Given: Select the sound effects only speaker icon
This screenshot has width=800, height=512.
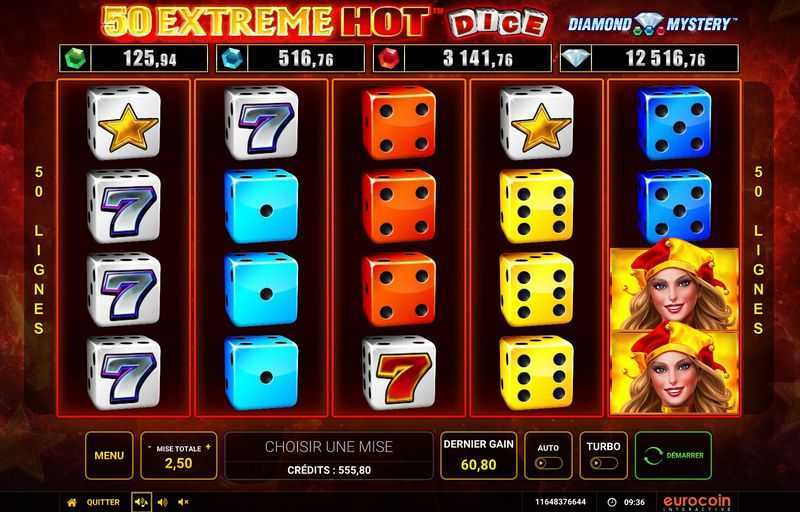Looking at the screenshot, I should click(162, 502).
